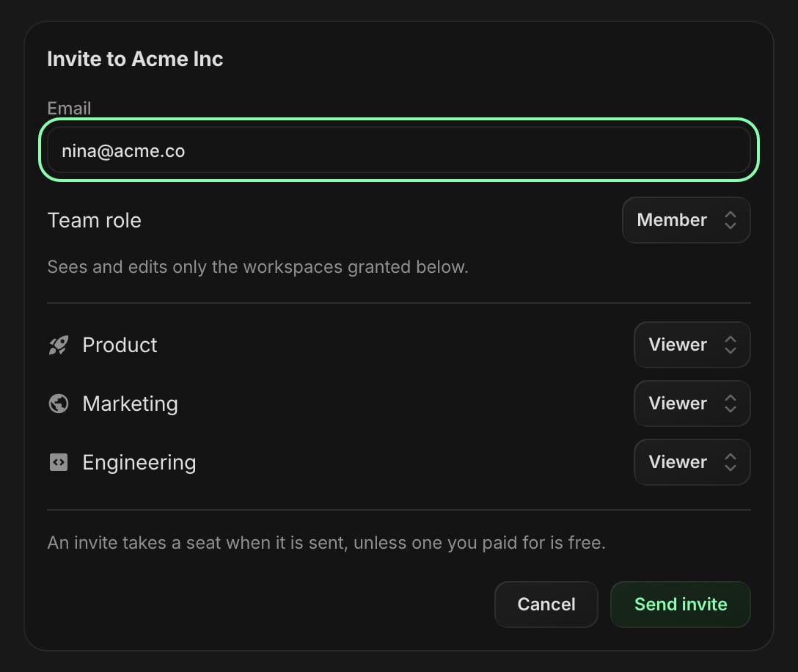Click the 'Email' field label

pos(69,108)
